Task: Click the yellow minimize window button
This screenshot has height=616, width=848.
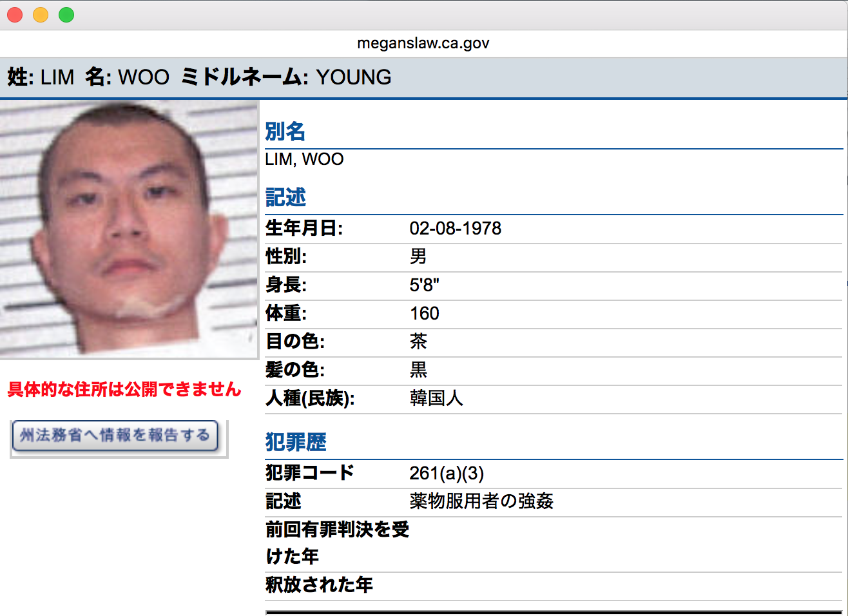Action: [x=41, y=15]
